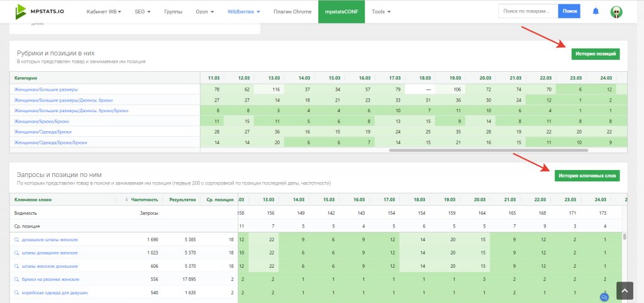Screen dimensions: 644x303
Task: Click magnifier icon beside домашние штаны женские
Action: pos(17,240)
